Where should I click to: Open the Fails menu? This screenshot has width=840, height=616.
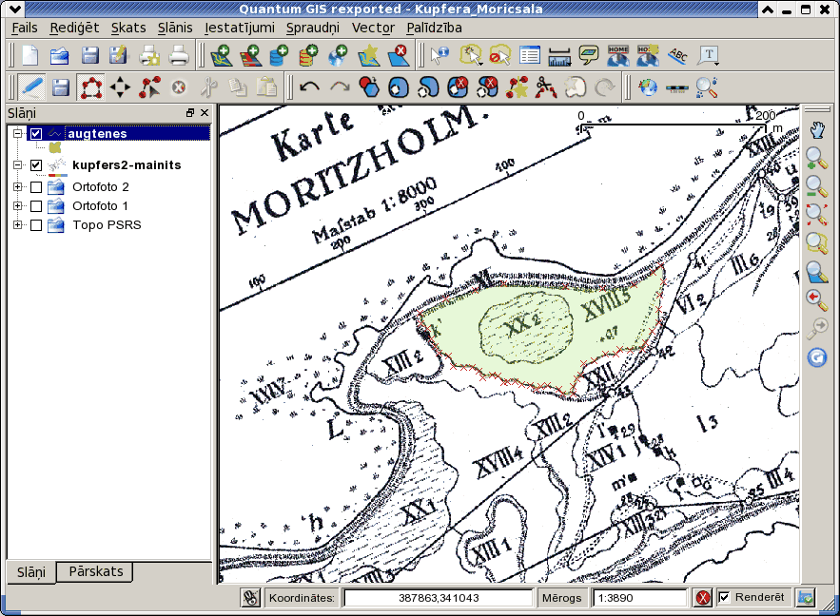tap(25, 28)
